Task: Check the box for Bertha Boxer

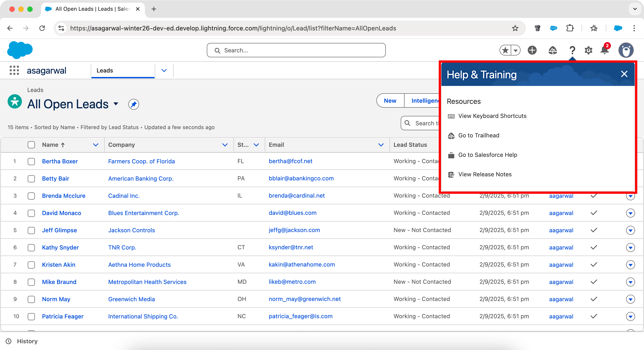Action: [31, 161]
